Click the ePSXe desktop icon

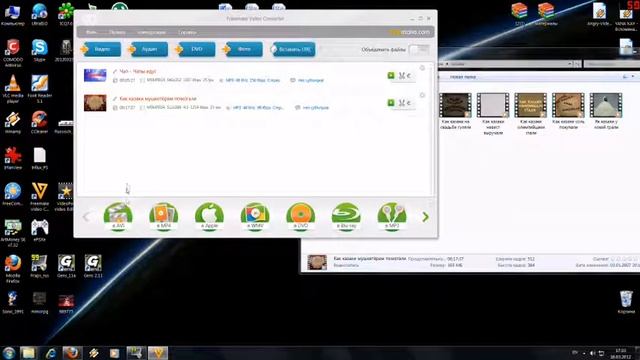tap(40, 231)
